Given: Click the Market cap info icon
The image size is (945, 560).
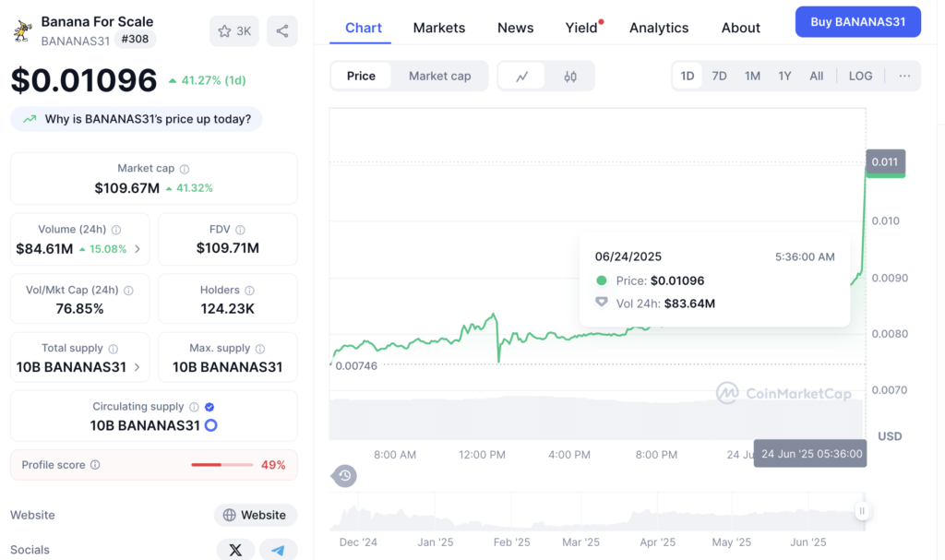Looking at the screenshot, I should (x=185, y=170).
